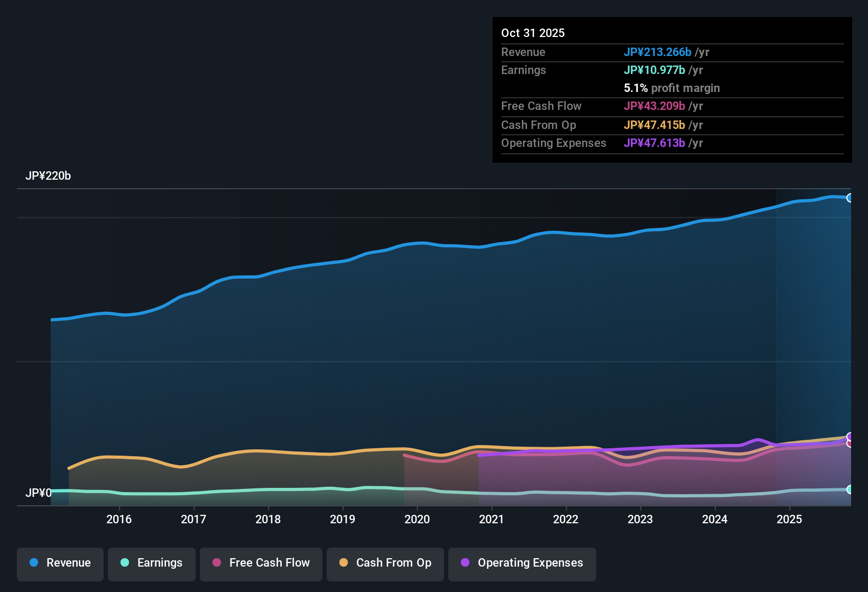Select the Revenue data point marker at chart edge
This screenshot has height=592, width=868.
click(850, 198)
